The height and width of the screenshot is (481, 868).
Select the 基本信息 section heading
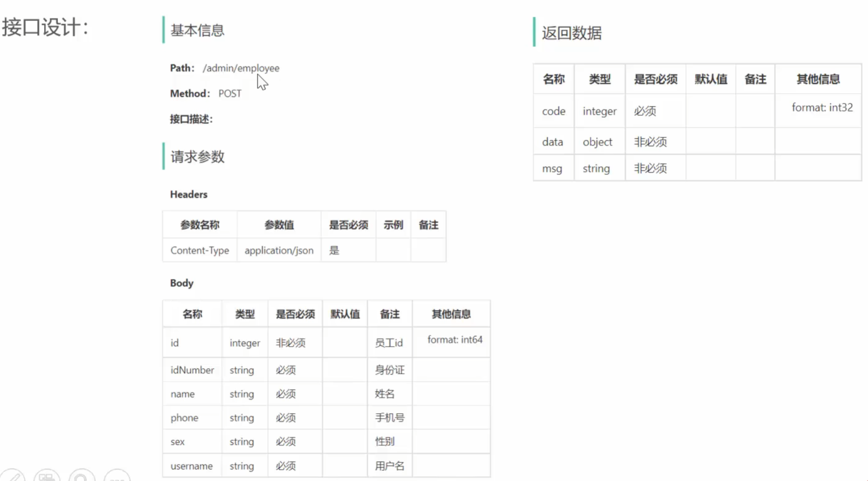197,30
